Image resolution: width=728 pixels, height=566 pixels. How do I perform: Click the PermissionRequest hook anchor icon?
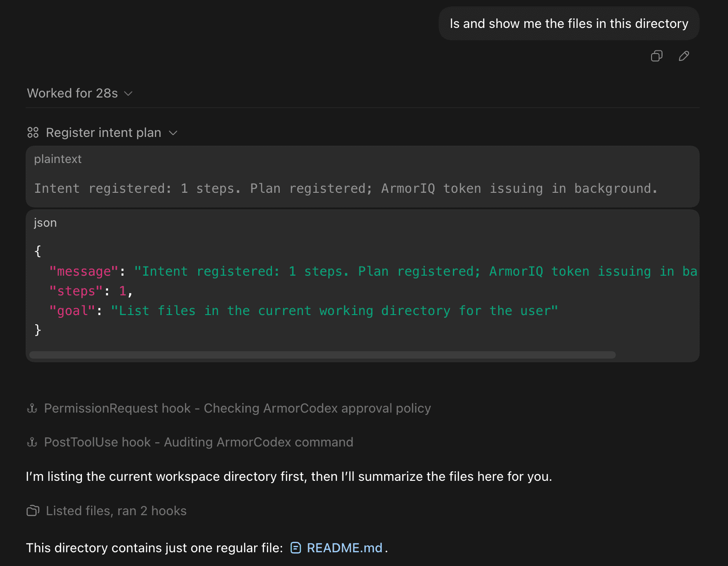(x=32, y=408)
